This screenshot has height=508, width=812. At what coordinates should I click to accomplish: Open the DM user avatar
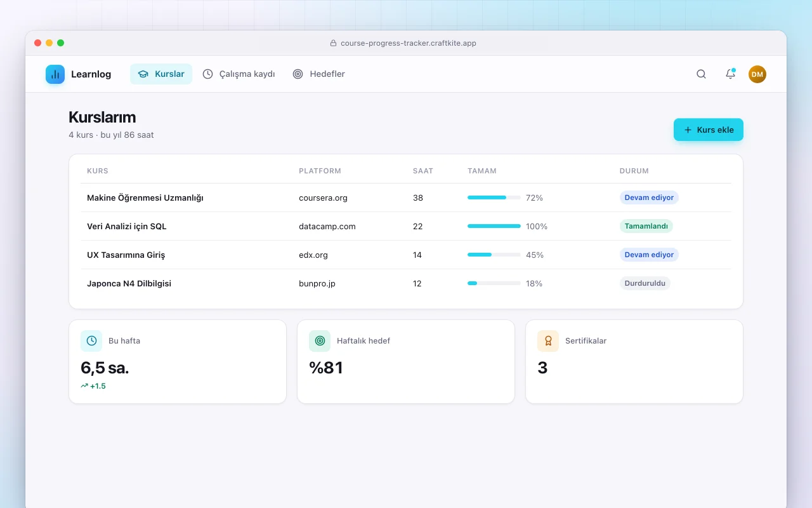(x=757, y=74)
